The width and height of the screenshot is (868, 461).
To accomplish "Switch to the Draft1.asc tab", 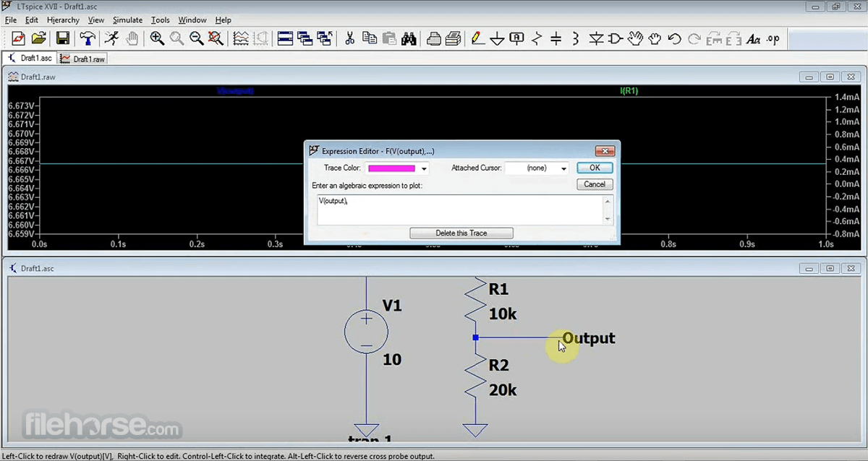I will (x=30, y=59).
